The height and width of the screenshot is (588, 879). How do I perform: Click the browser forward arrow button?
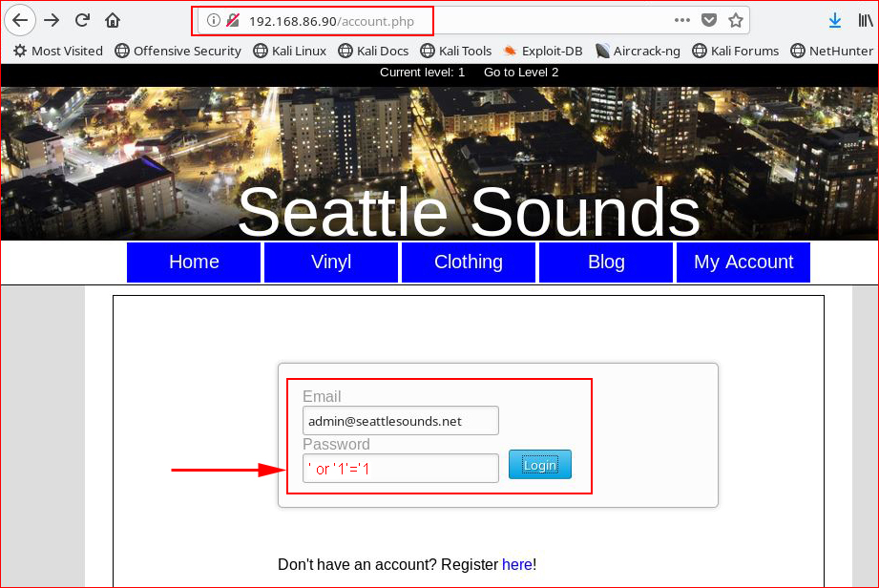click(x=52, y=21)
